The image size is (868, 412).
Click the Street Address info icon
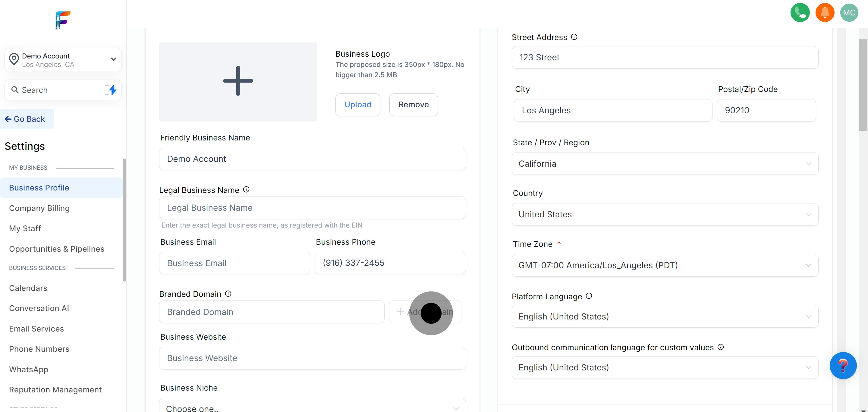pos(574,37)
